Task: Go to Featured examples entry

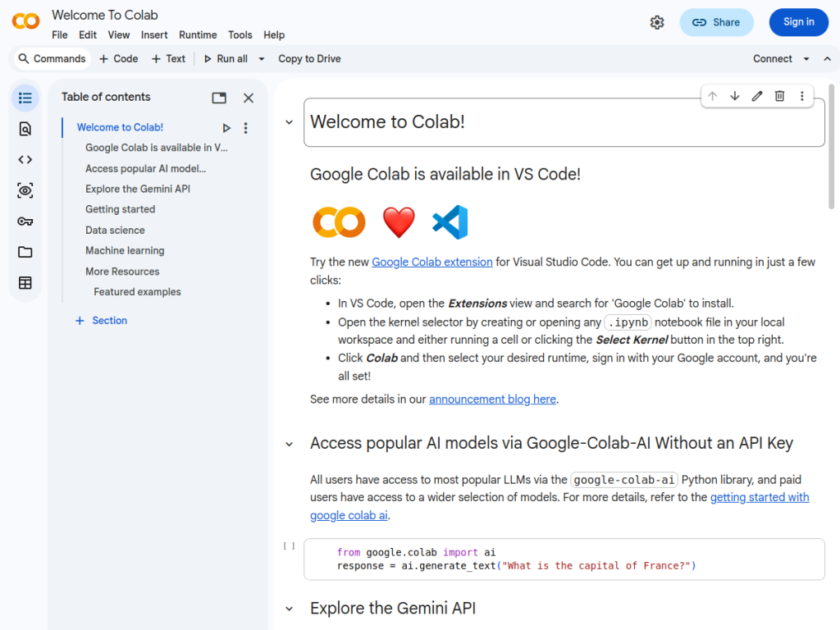Action: pyautogui.click(x=137, y=292)
